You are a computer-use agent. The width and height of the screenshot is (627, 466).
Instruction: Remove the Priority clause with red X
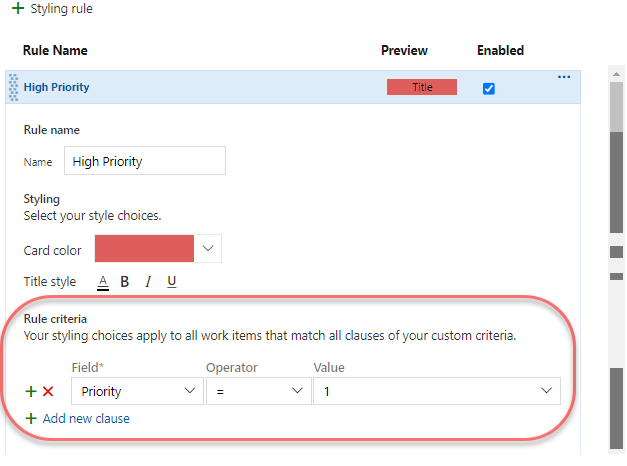click(48, 391)
